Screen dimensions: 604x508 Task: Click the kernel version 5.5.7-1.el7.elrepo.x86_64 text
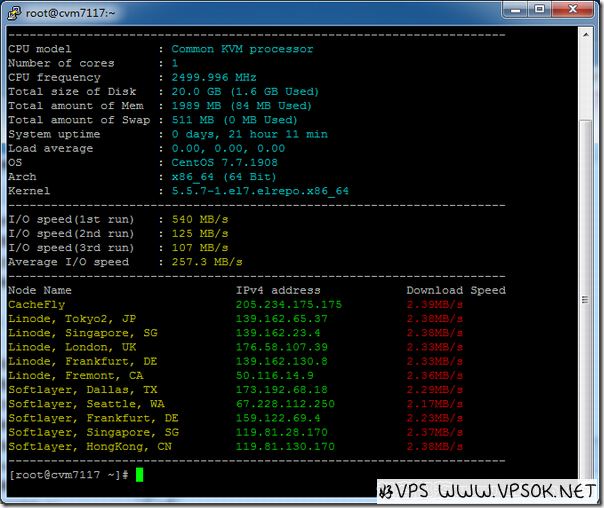click(260, 191)
